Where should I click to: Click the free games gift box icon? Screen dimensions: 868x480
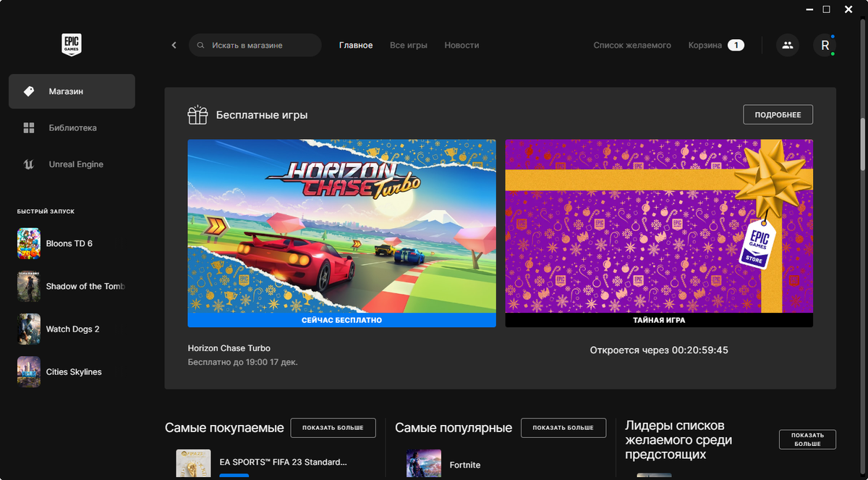tap(197, 115)
